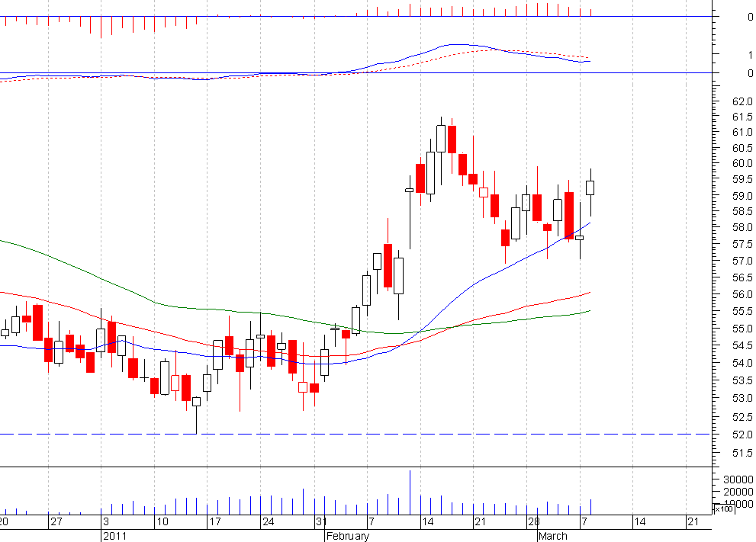Select the 30000 volume axis label
The width and height of the screenshot is (756, 542).
(x=738, y=479)
